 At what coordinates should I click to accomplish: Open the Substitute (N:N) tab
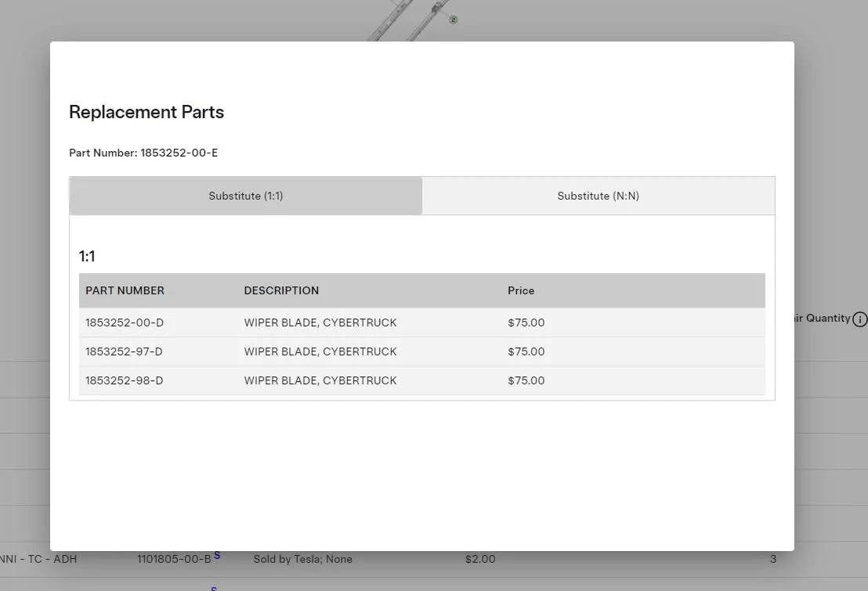599,196
